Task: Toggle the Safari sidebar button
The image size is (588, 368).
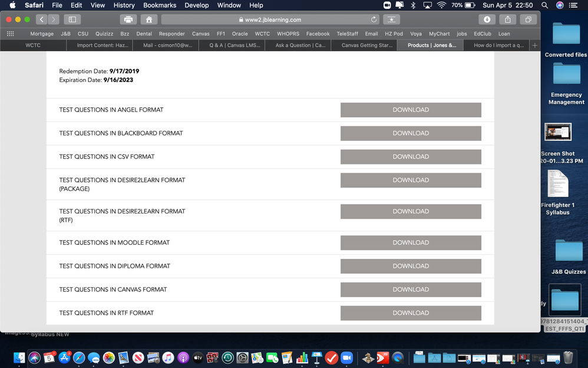Action: [x=72, y=19]
